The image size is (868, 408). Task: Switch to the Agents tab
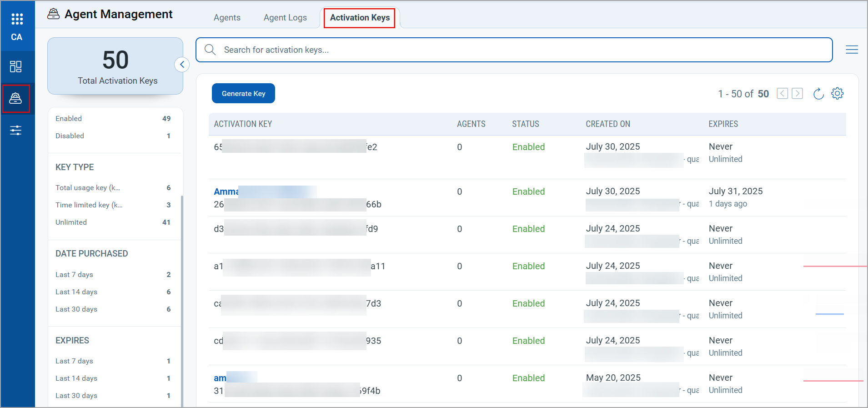coord(227,18)
